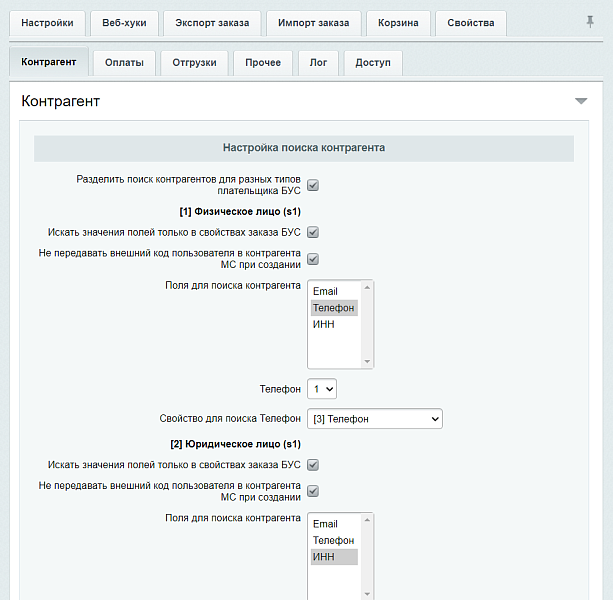The width and height of the screenshot is (613, 600).
Task: Click the pin icon at top right
Action: (589, 22)
